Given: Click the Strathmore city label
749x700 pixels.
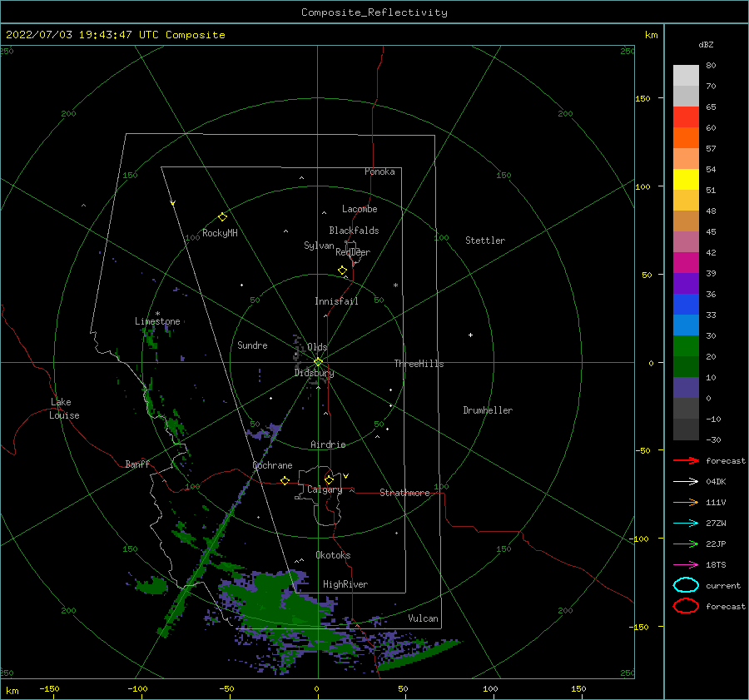Looking at the screenshot, I should point(404,493).
